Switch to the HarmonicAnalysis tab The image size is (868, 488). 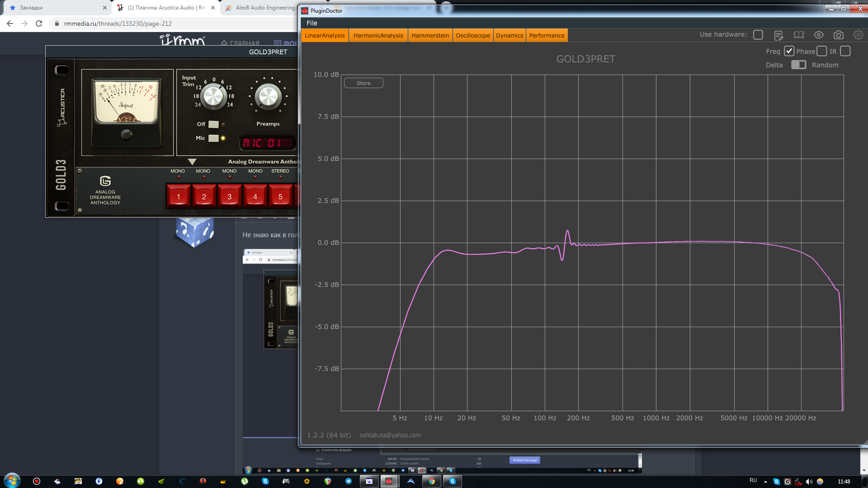coord(378,36)
